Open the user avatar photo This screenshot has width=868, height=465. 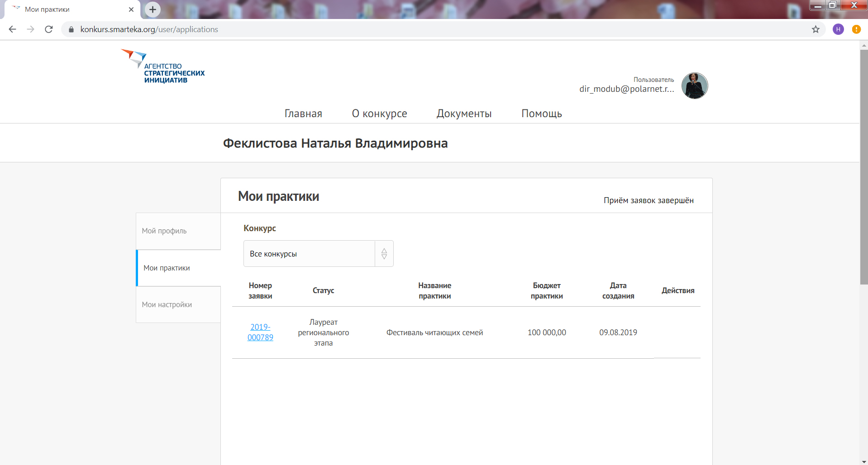pos(694,85)
